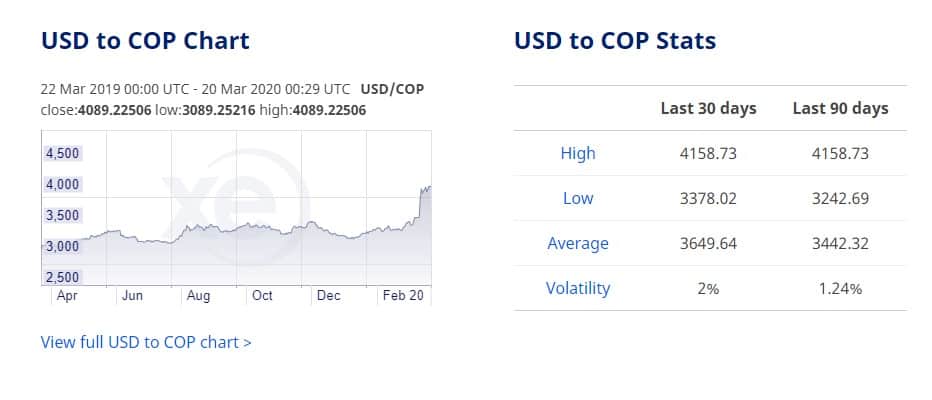This screenshot has width=932, height=400.
Task: Click the Oct label on chart axis
Action: tap(262, 295)
